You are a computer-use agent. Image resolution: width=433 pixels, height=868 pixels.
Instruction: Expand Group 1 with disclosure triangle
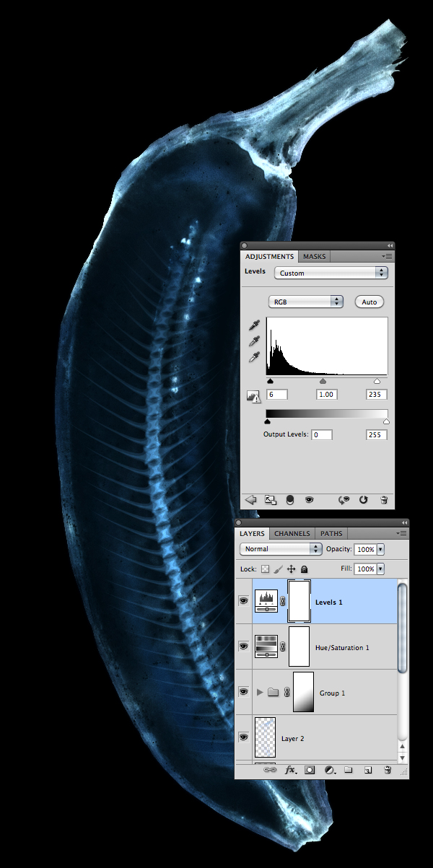tap(261, 692)
